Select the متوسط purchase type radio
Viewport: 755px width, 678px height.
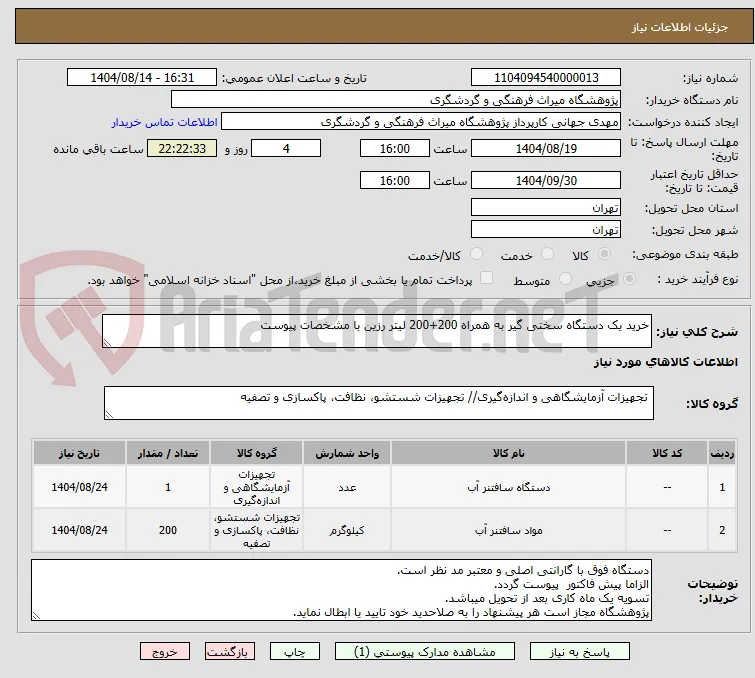pyautogui.click(x=565, y=279)
